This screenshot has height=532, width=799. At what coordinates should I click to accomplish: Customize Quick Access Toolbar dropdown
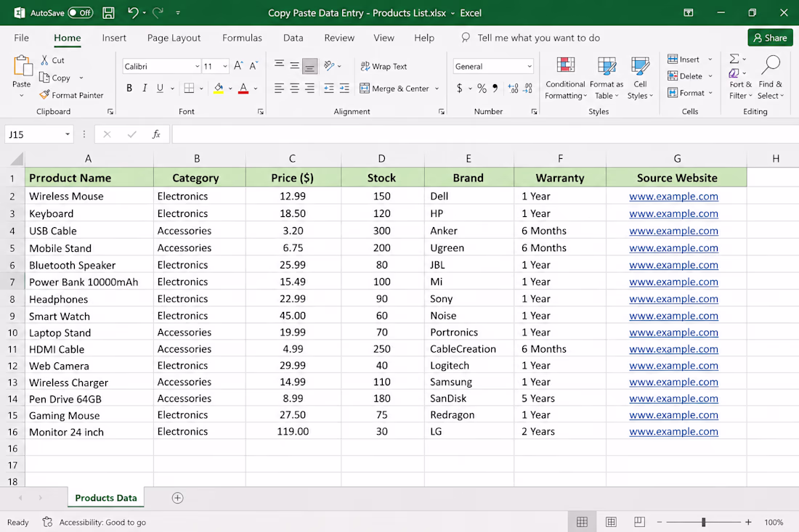tap(178, 13)
